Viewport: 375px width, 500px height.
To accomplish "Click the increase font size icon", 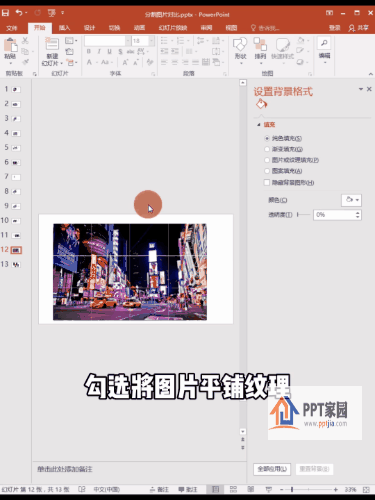I will (125, 62).
